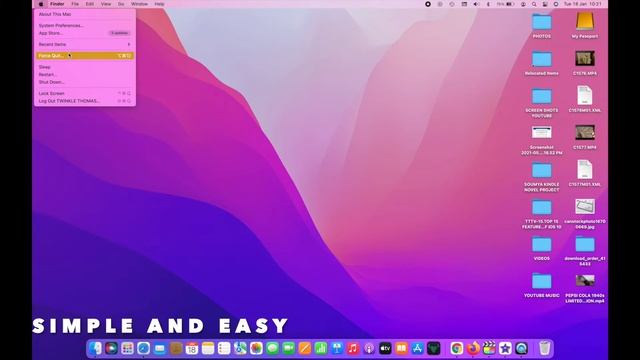Open the View menu
This screenshot has width=640, height=360.
click(x=106, y=4)
